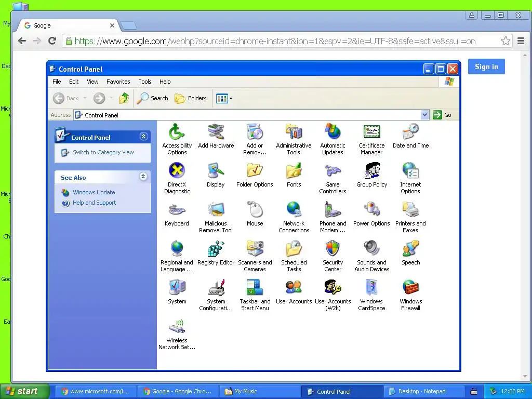Image resolution: width=532 pixels, height=399 pixels.
Task: Open the Back history dropdown arrow
Action: pyautogui.click(x=85, y=98)
